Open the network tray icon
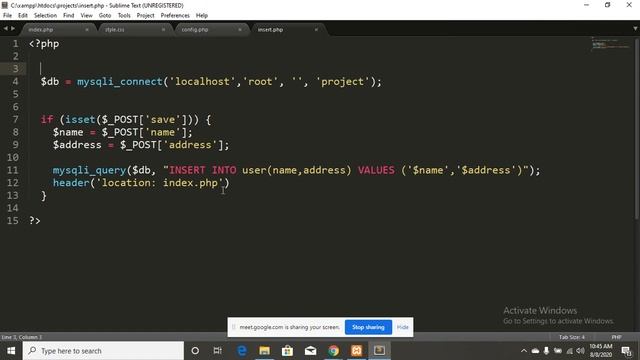Screen dimensions: 640x360 pos(569,351)
